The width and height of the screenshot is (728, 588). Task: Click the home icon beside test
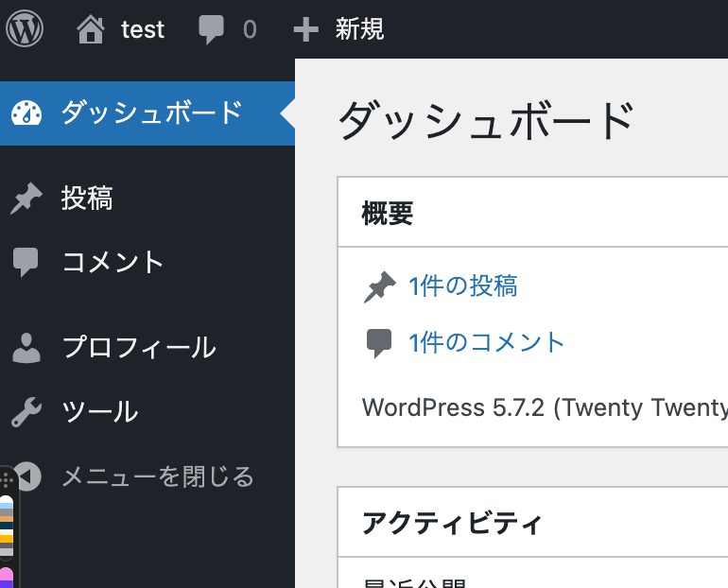pyautogui.click(x=91, y=28)
